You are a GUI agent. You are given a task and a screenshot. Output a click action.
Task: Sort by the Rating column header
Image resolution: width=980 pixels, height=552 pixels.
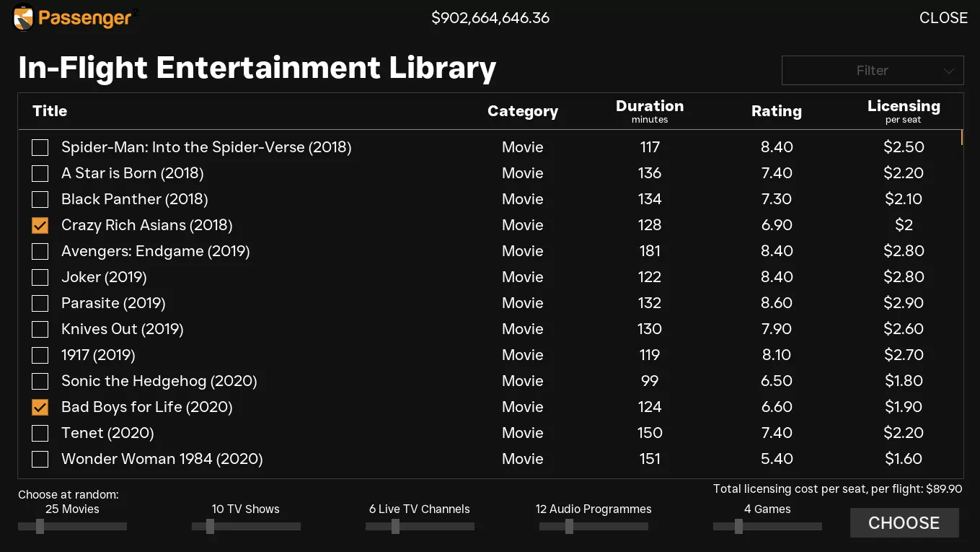click(x=776, y=111)
